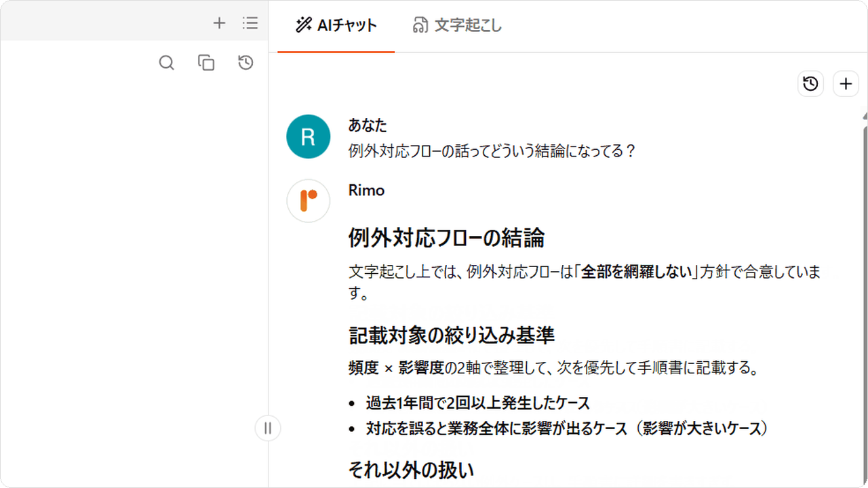Click bullet 対応を誤ると業務全体に影響が出るケース
The width and height of the screenshot is (868, 488).
point(566,428)
